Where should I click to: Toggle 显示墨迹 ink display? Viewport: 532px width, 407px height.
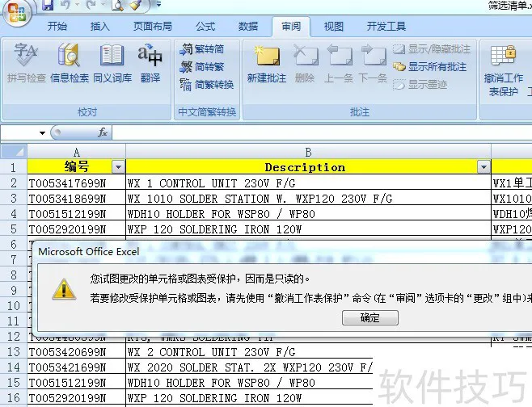[x=420, y=84]
